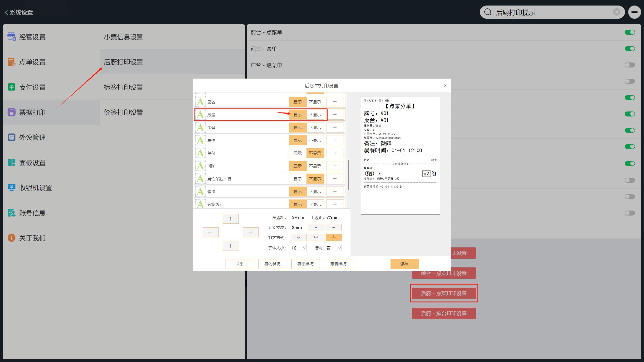Click plus button in 单位 row

pos(335,140)
